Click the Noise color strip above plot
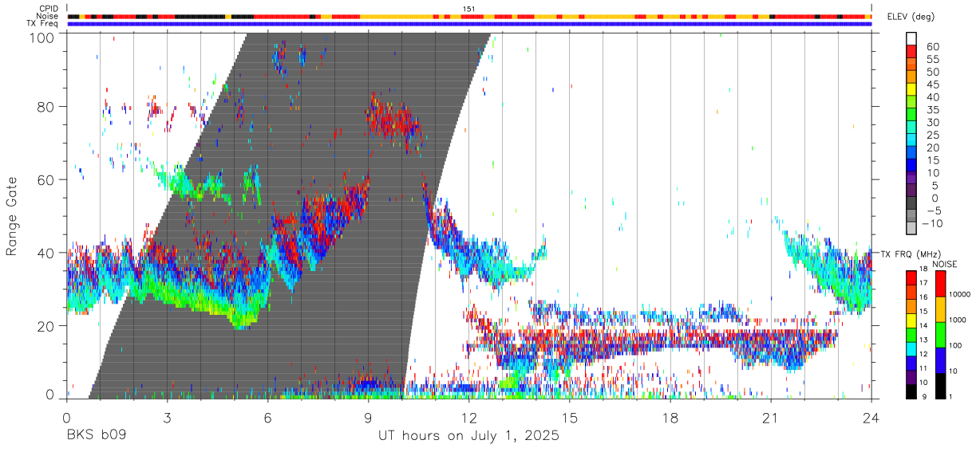This screenshot has height=452, width=980. tap(469, 16)
